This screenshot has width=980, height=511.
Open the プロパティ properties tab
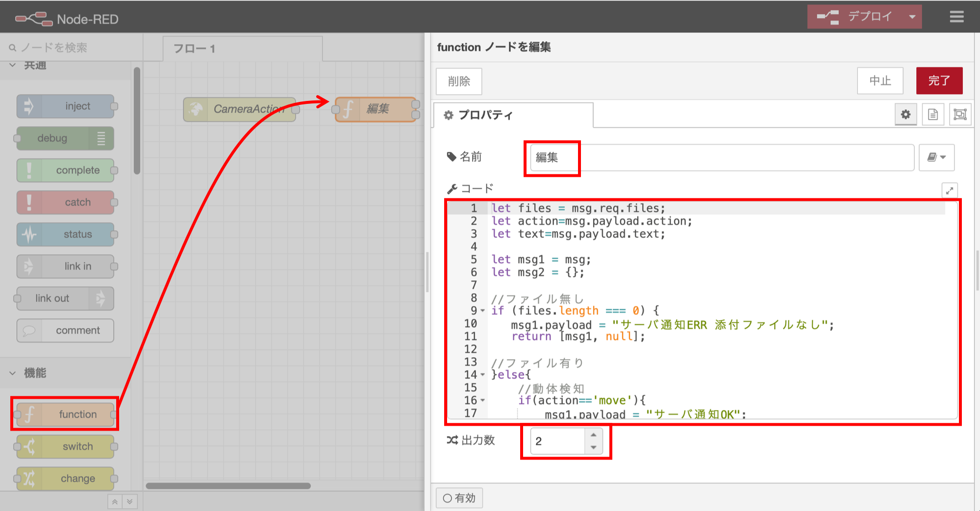click(513, 115)
